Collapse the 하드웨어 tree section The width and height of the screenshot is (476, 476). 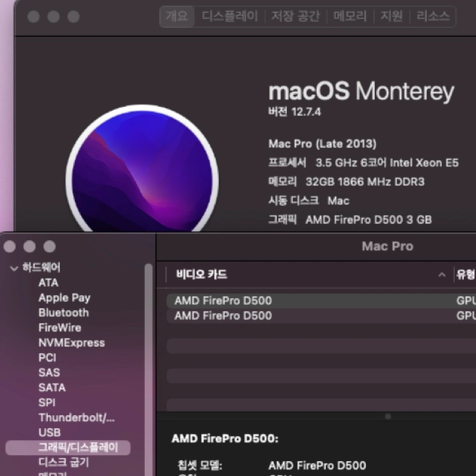pos(14,268)
